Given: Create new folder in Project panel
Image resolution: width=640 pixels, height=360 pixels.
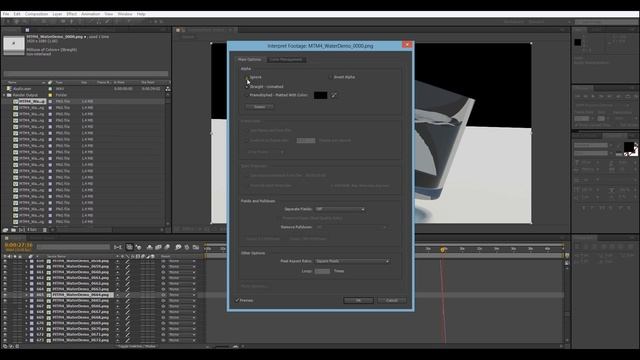Looking at the screenshot, I should (13, 230).
